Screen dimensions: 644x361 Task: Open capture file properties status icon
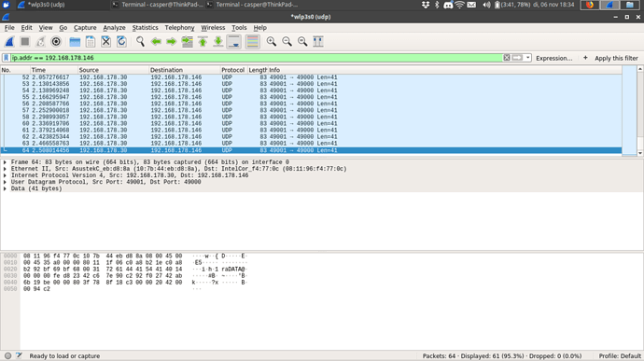tap(19, 355)
